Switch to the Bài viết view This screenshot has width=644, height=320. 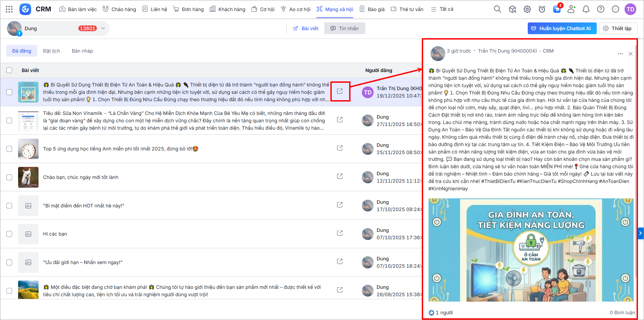306,28
